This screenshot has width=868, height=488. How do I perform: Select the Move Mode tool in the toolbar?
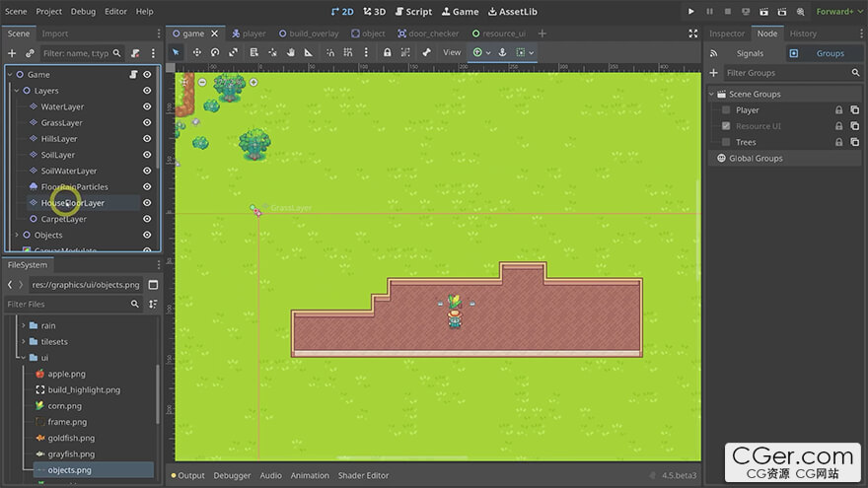pos(196,52)
